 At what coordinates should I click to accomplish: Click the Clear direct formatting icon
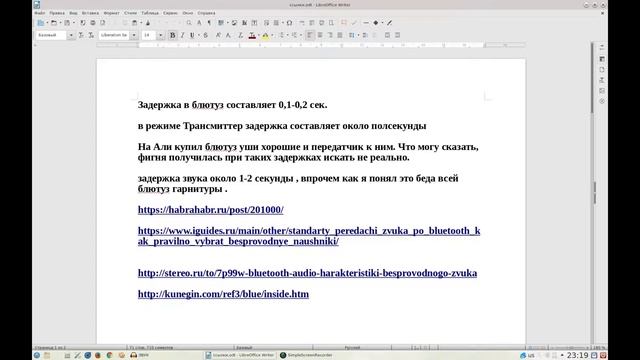pyautogui.click(x=240, y=35)
